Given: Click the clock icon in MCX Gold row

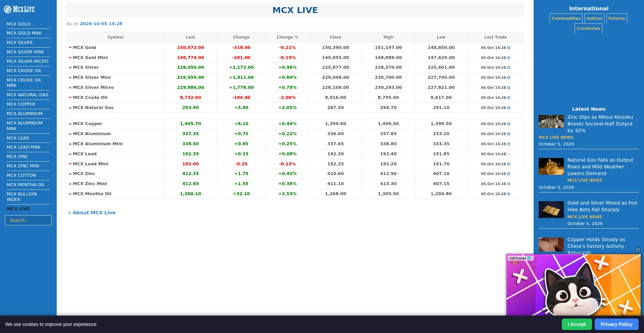Looking at the screenshot, I should tap(509, 48).
